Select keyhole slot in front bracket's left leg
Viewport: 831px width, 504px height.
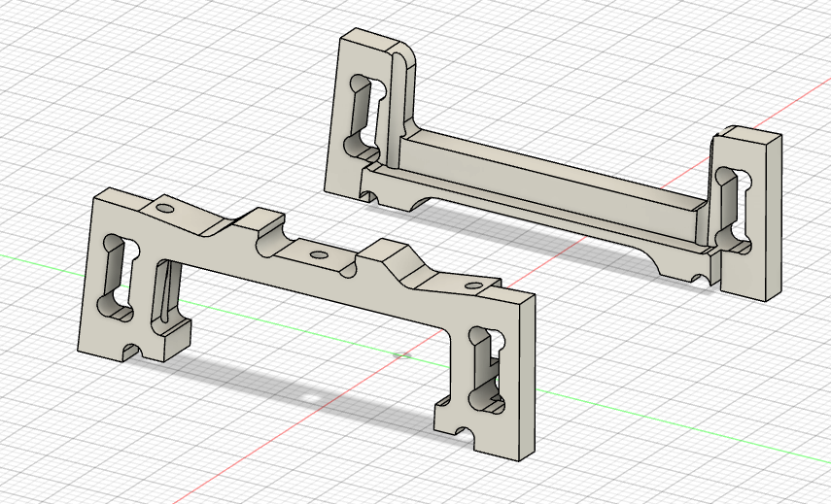coord(119,278)
